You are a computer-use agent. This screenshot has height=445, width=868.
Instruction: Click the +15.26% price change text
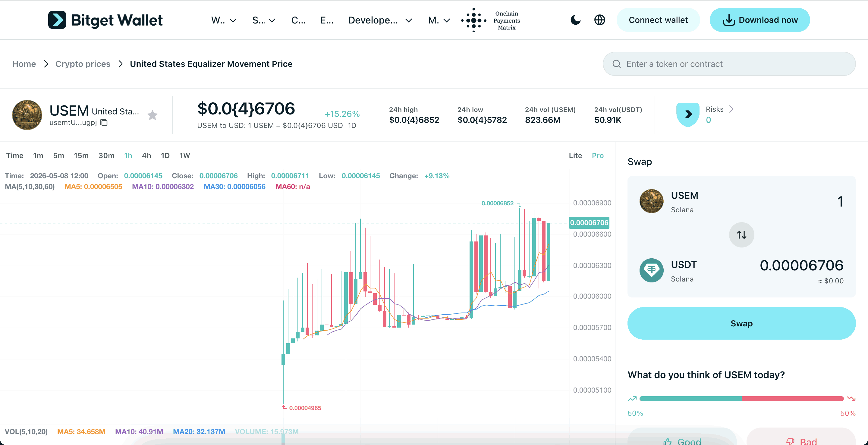point(342,114)
